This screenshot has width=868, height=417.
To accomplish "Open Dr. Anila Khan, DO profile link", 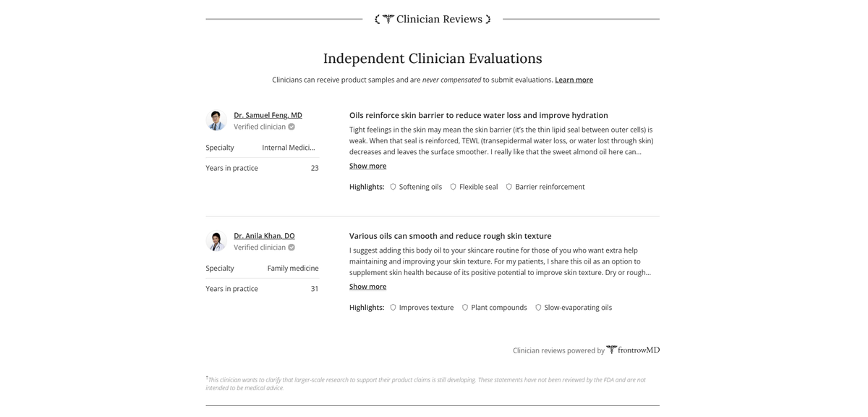I will 264,236.
